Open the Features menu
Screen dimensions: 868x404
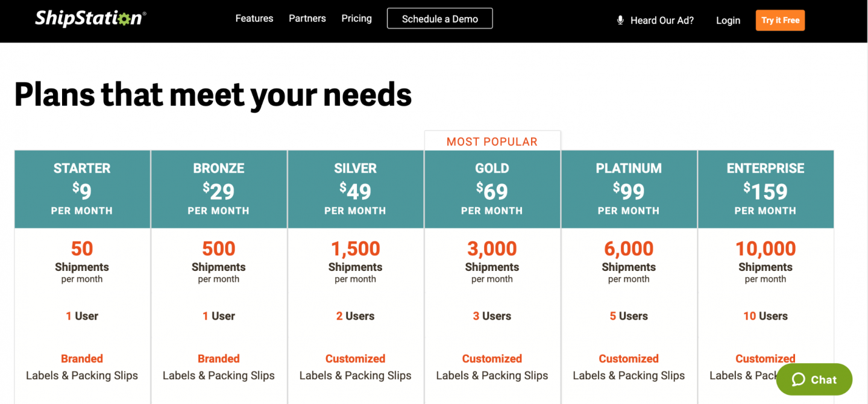click(254, 19)
